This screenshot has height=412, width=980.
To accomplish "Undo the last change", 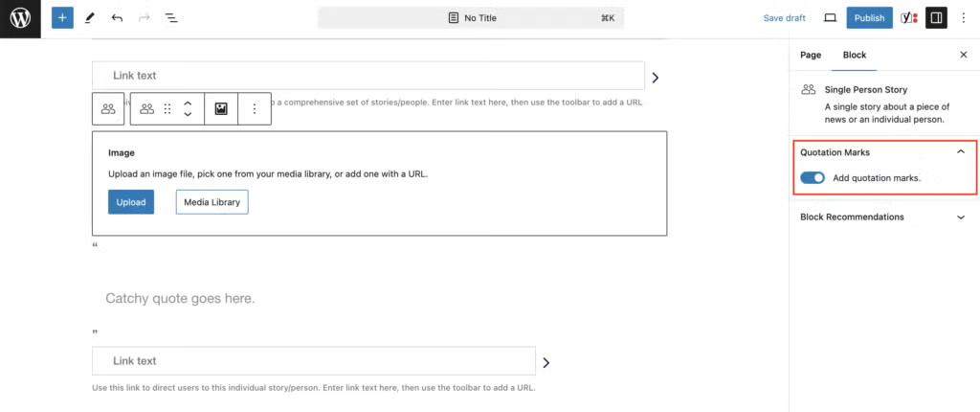I will click(117, 18).
